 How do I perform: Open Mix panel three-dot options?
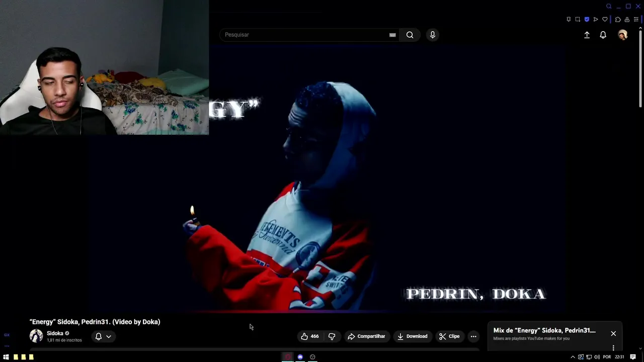click(x=613, y=348)
